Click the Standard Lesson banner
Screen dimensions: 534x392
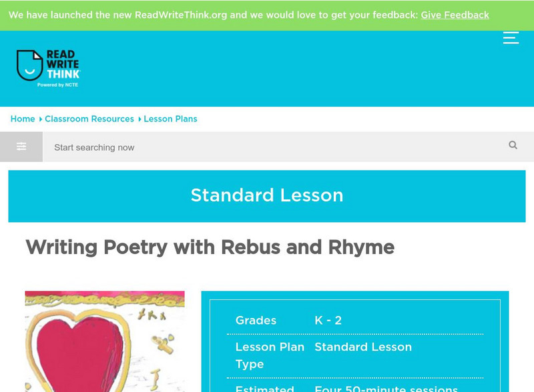coord(267,195)
